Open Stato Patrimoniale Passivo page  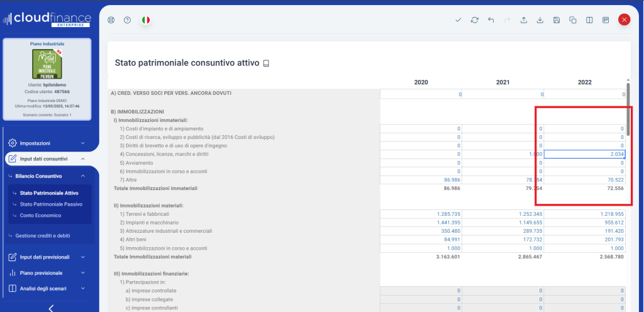[x=51, y=204]
